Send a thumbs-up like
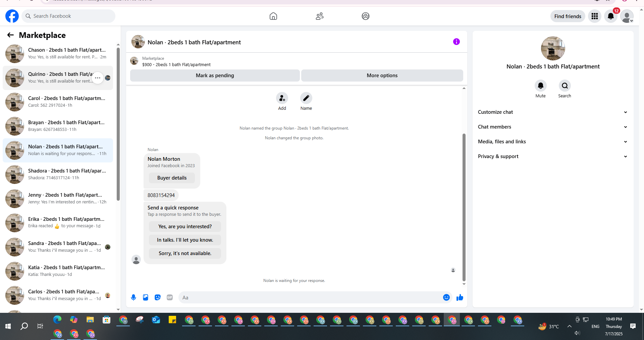Image resolution: width=644 pixels, height=340 pixels. [460, 297]
